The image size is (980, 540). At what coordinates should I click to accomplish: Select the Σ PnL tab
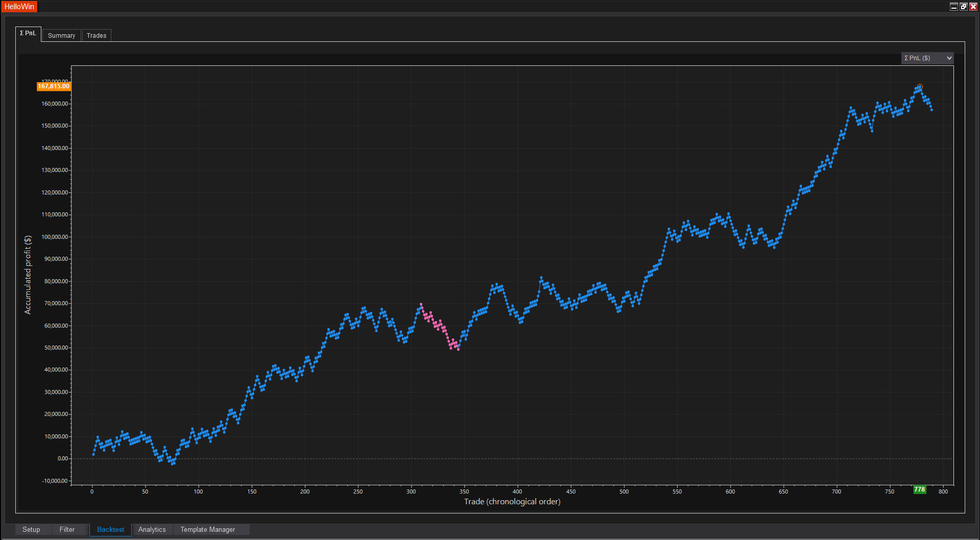pos(28,33)
